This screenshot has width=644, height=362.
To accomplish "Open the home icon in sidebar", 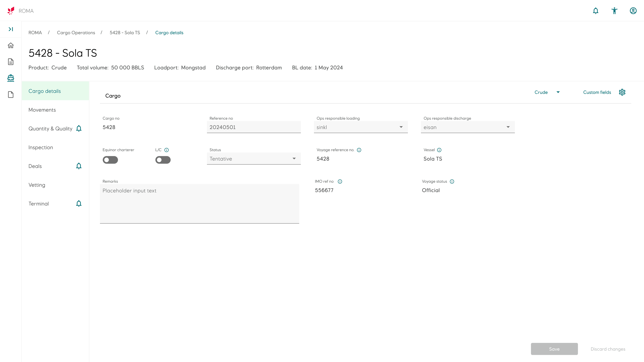I will point(11,45).
